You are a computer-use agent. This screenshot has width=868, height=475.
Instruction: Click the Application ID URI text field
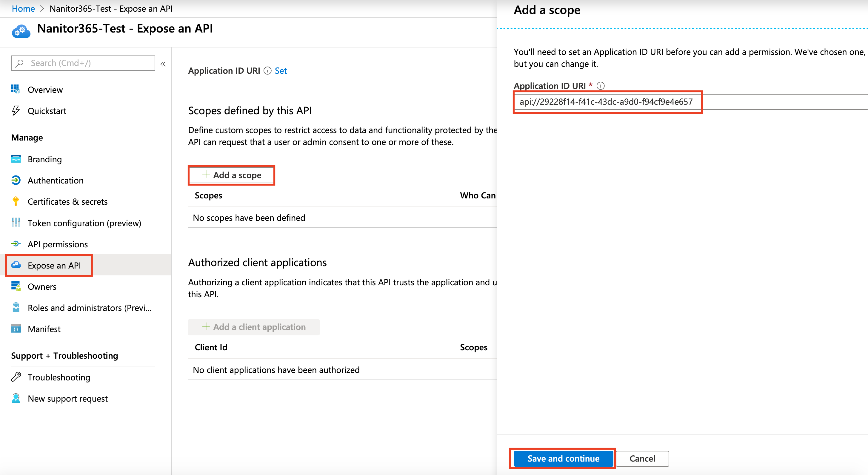tap(607, 102)
